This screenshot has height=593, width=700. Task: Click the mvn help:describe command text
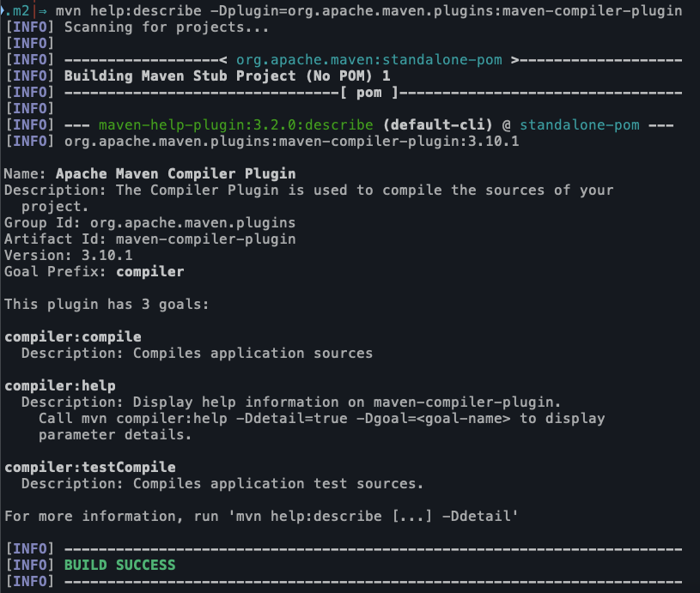tap(368, 10)
